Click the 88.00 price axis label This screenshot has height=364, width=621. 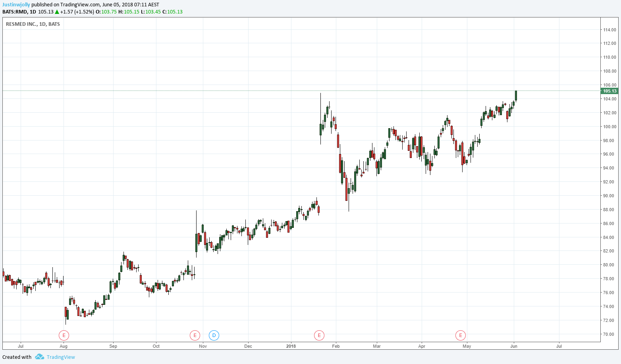point(609,210)
